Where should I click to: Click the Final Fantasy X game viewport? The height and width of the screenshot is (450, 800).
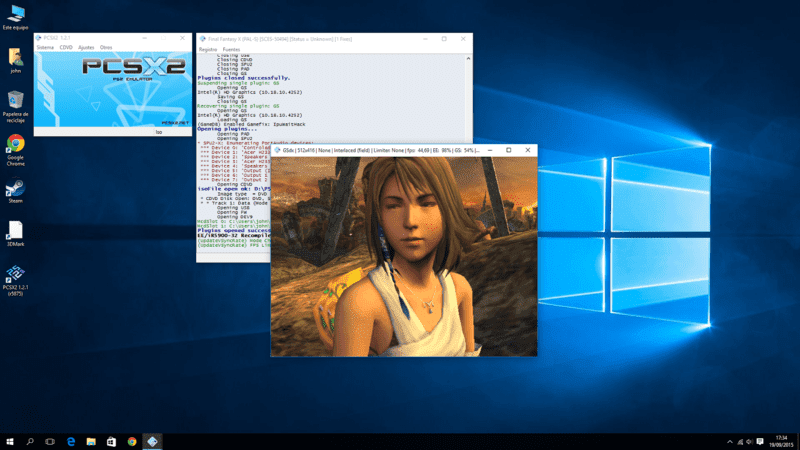404,256
